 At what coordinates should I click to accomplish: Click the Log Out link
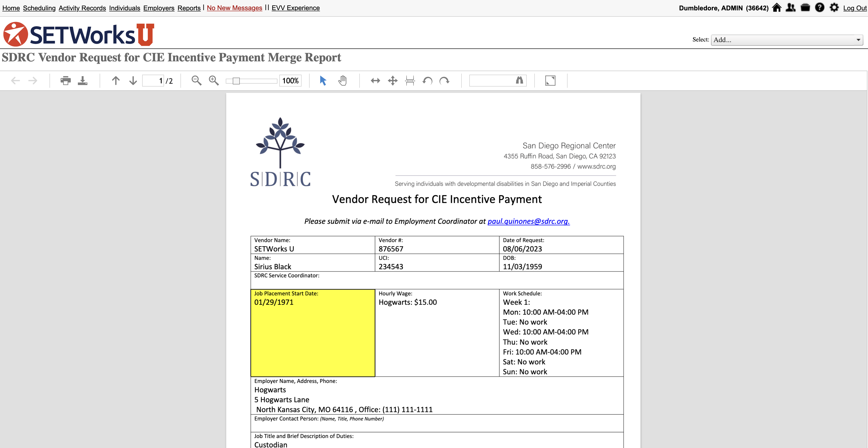tap(855, 8)
